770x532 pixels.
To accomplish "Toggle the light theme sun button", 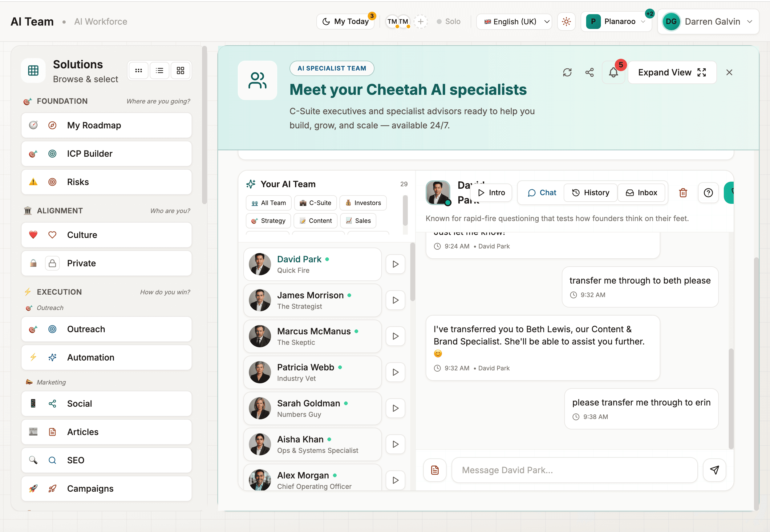I will pyautogui.click(x=566, y=22).
